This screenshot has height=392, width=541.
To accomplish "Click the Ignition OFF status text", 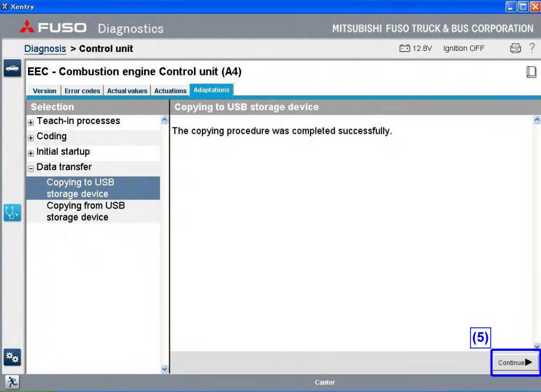I will (464, 48).
